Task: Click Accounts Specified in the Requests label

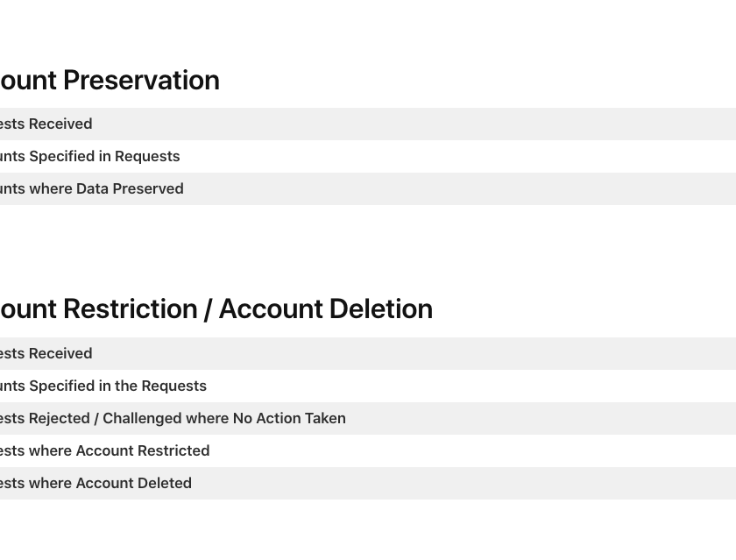Action: click(x=103, y=386)
